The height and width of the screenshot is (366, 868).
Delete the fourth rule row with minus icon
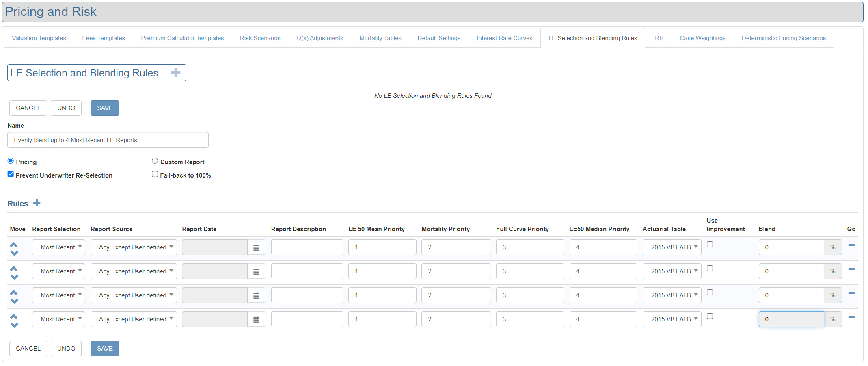[851, 317]
